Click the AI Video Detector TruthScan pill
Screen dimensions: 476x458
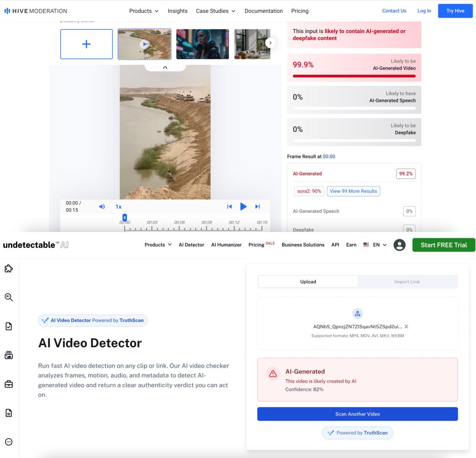click(92, 321)
